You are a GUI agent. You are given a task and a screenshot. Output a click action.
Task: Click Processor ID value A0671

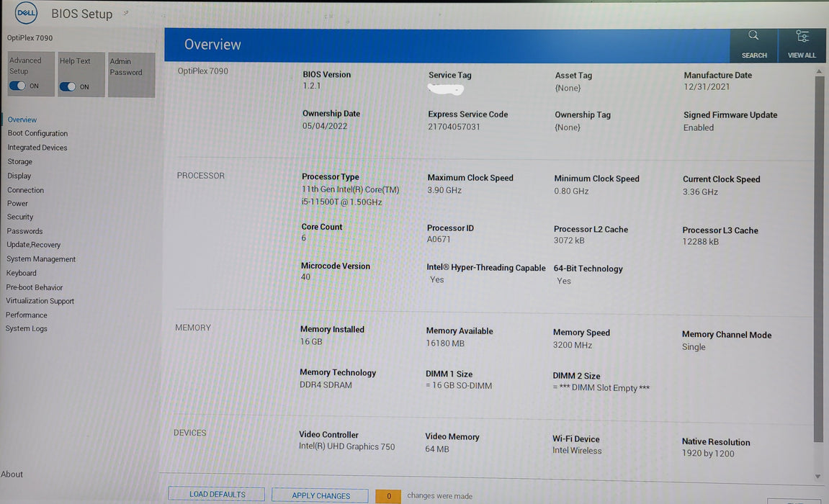pos(439,239)
